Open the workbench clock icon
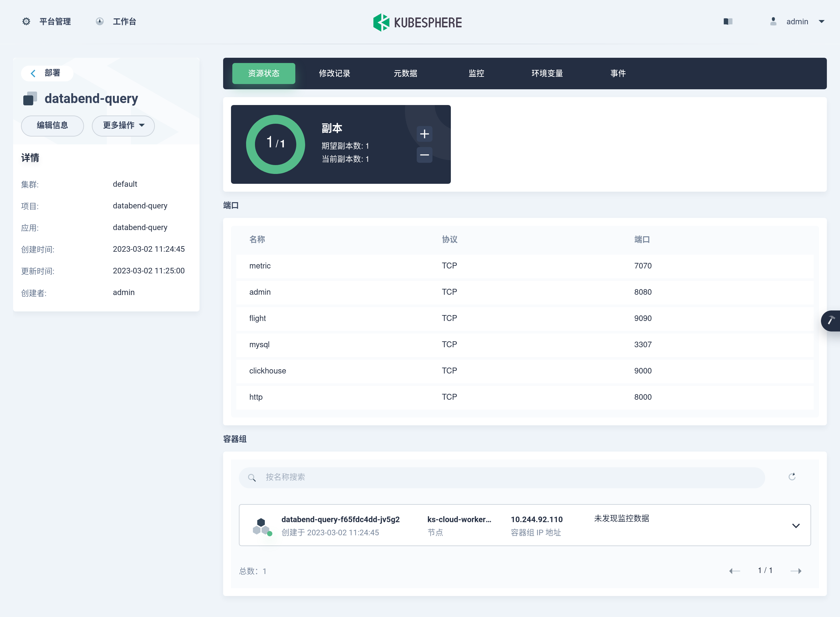The image size is (840, 617). click(x=99, y=21)
